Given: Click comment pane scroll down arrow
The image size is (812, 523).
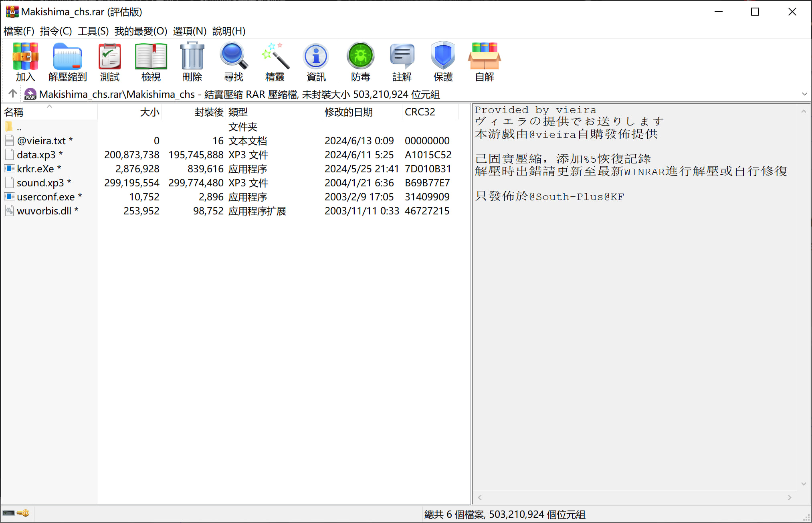Looking at the screenshot, I should [804, 484].
